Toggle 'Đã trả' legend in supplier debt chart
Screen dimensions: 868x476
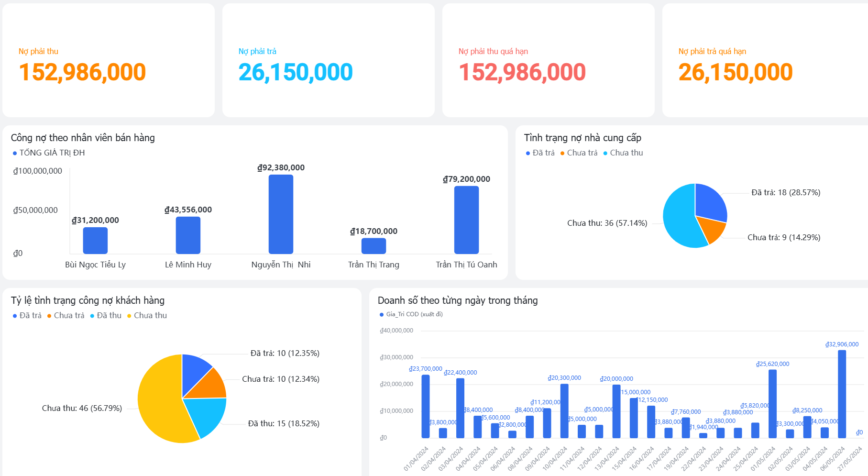coord(540,153)
